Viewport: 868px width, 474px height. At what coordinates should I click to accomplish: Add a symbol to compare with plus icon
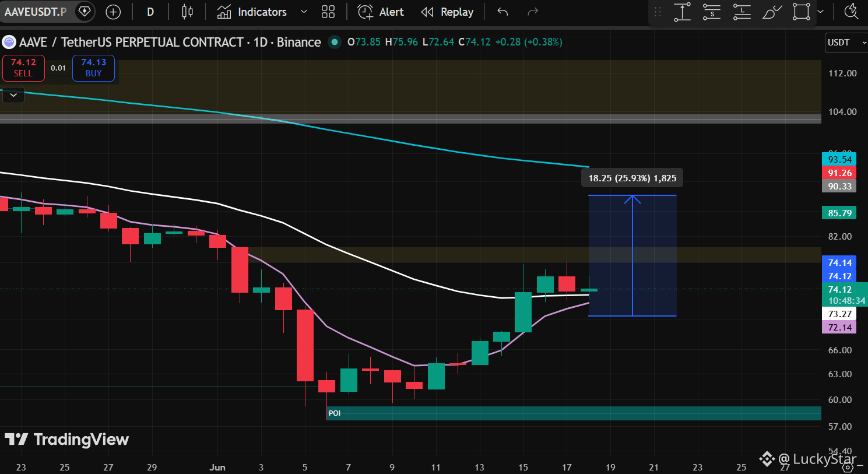click(113, 12)
